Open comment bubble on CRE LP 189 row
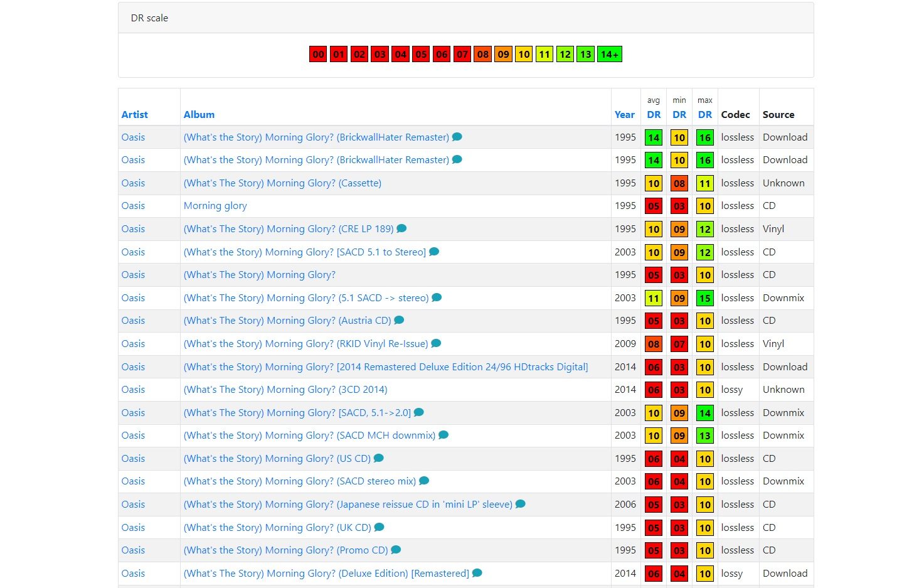 point(401,228)
